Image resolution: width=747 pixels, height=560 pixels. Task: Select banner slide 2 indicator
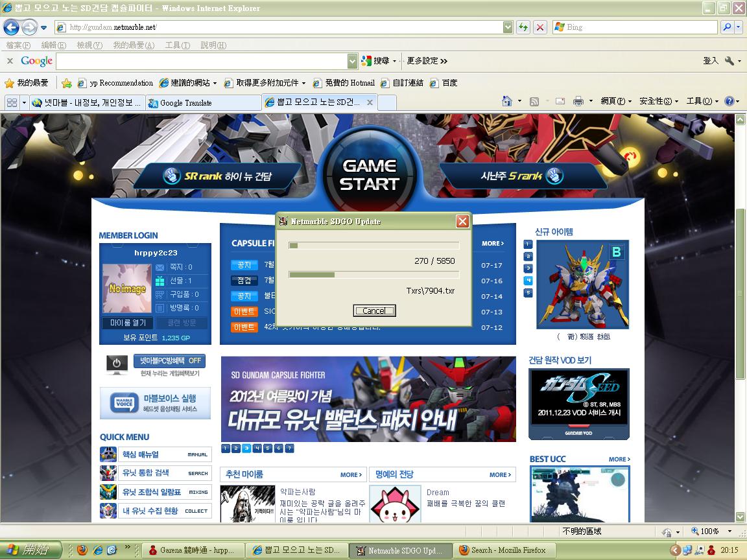coord(236,448)
